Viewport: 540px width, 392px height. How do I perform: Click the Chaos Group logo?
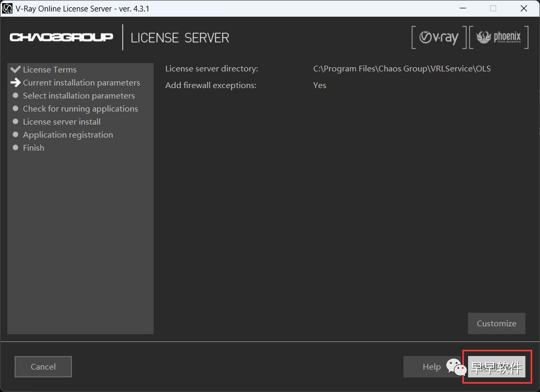[62, 38]
